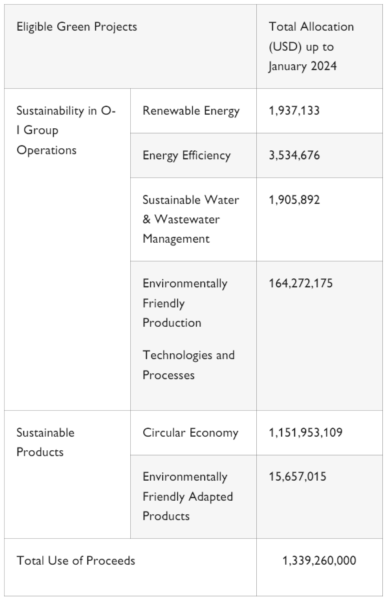Image resolution: width=388 pixels, height=600 pixels.
Task: Click the figure 1,905,892
Action: pyautogui.click(x=294, y=200)
